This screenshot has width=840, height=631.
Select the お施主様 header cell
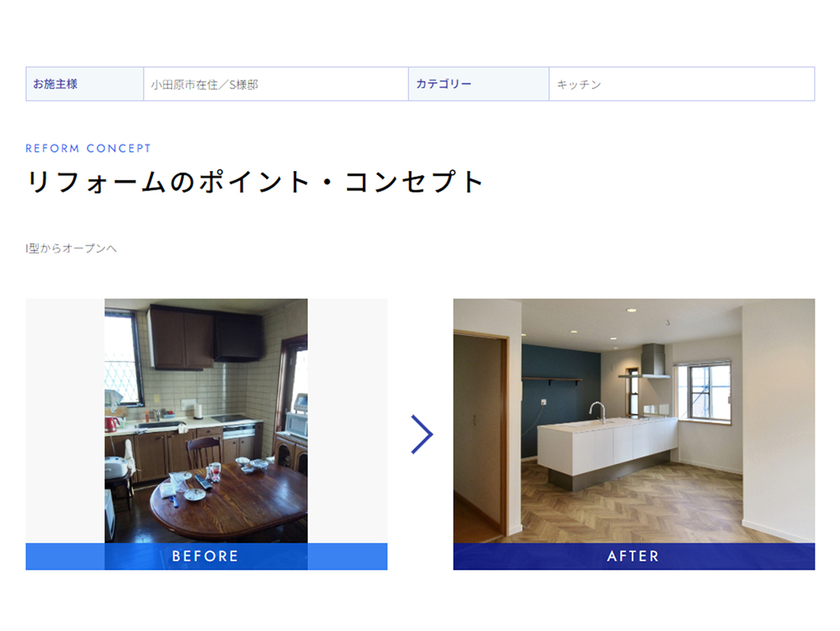click(x=85, y=84)
